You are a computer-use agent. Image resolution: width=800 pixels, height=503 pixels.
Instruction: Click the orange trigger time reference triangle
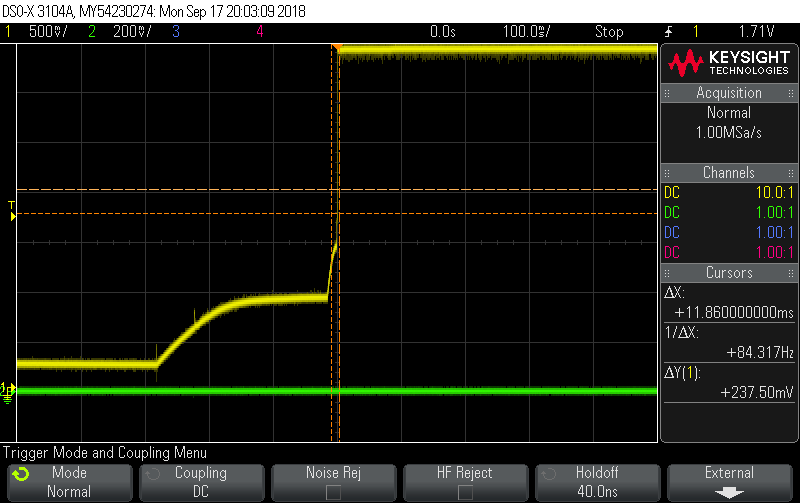pos(337,47)
